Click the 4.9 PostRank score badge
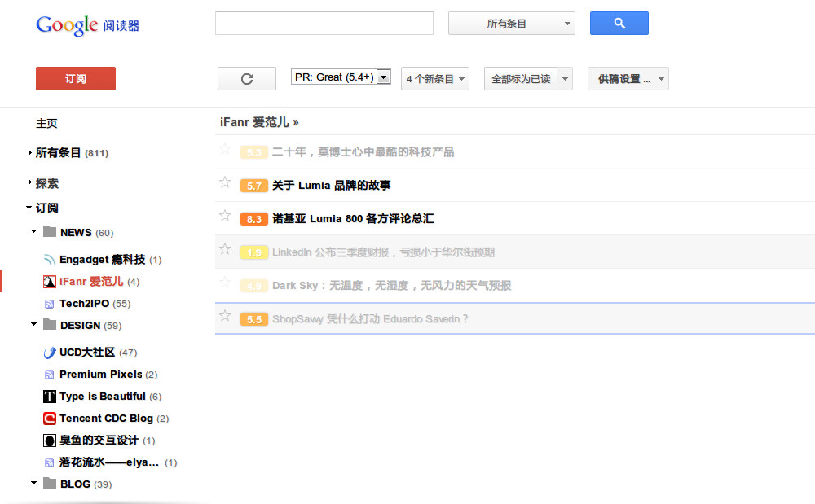 point(254,286)
